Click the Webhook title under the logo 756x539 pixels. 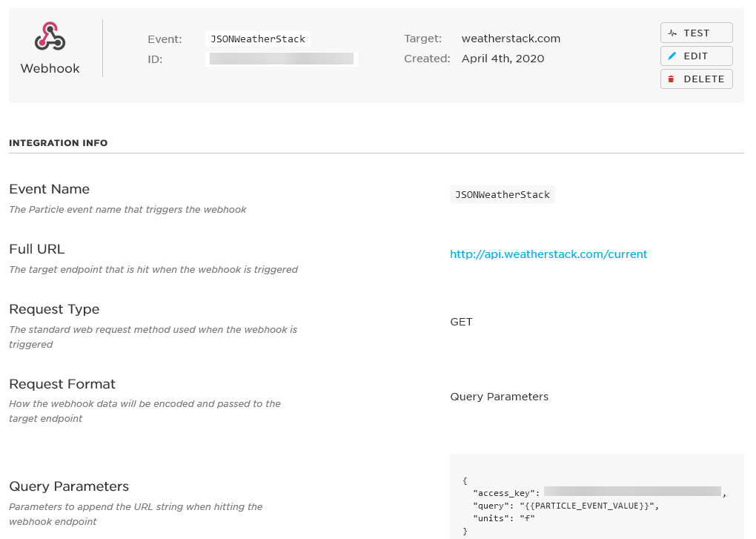tap(50, 68)
